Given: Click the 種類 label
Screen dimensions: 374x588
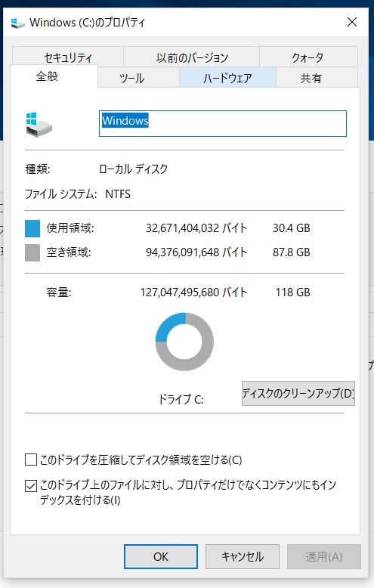Looking at the screenshot, I should coord(38,169).
